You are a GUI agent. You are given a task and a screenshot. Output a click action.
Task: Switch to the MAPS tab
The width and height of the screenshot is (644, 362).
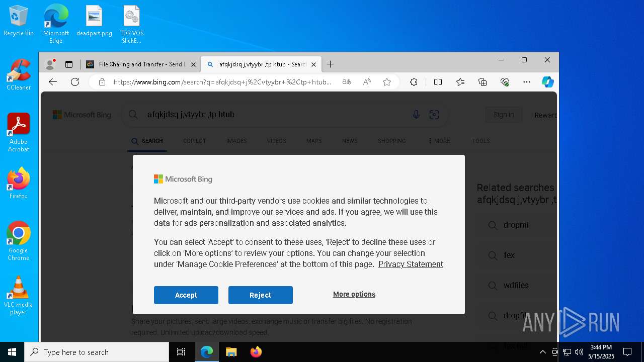[314, 141]
